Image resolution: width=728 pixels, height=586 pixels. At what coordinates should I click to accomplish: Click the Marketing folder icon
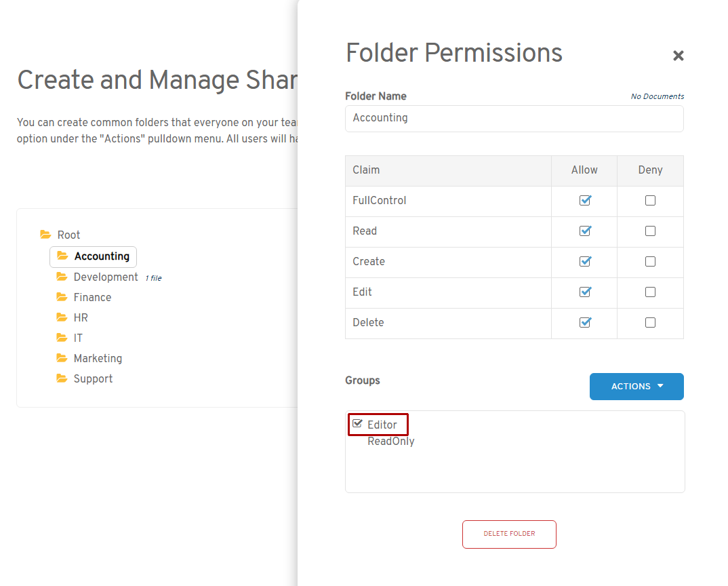[62, 358]
